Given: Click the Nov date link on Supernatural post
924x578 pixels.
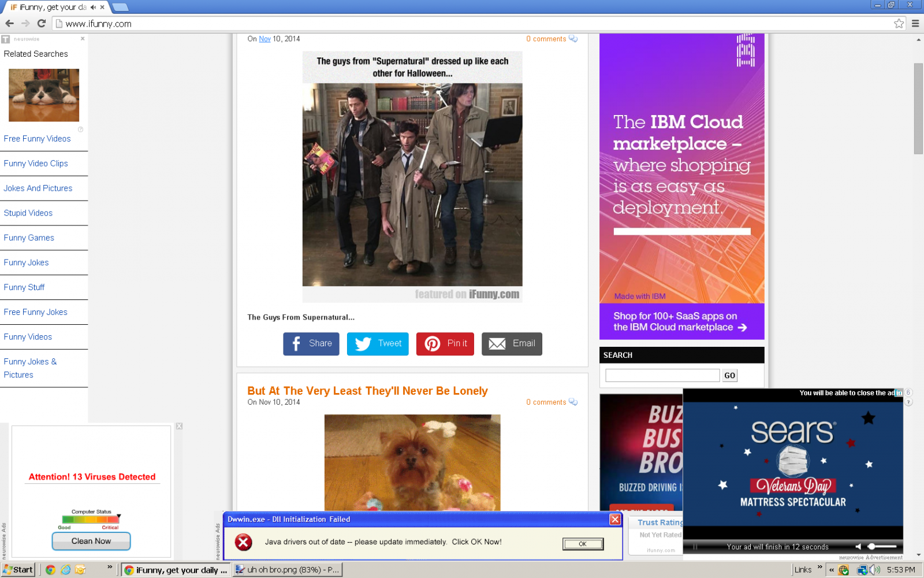Looking at the screenshot, I should click(264, 39).
